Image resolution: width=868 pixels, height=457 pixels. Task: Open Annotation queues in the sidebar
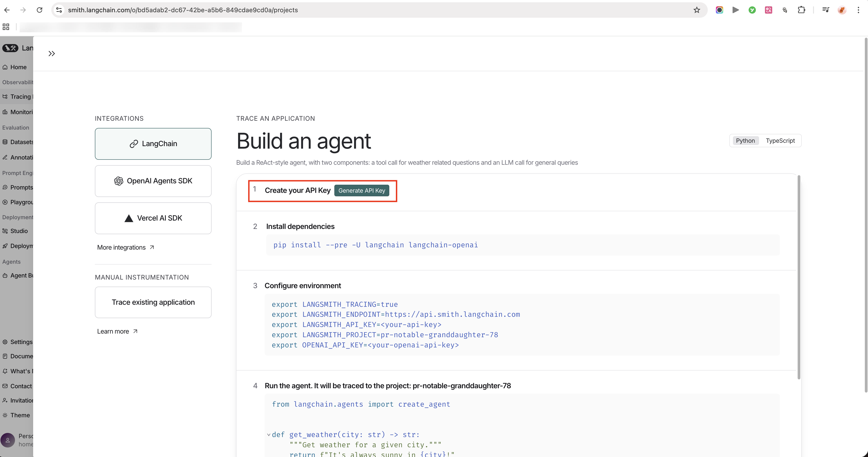17,157
